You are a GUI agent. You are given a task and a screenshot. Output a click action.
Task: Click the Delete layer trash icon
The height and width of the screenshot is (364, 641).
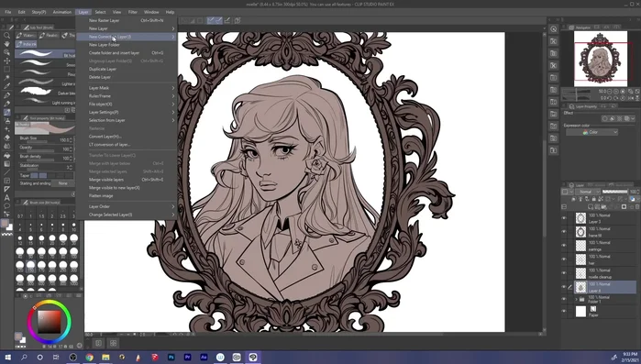pos(637,207)
